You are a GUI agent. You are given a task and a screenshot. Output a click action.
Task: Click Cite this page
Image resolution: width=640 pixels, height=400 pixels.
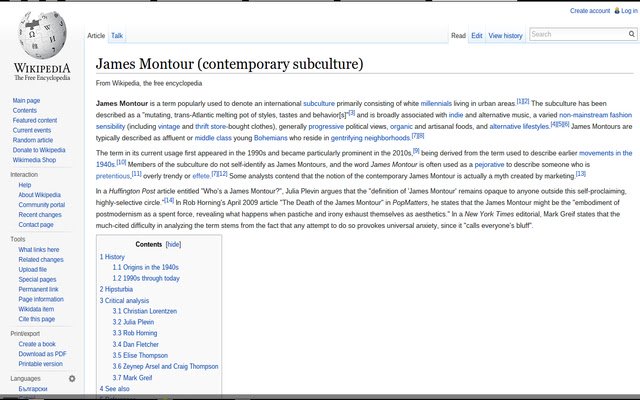36,319
